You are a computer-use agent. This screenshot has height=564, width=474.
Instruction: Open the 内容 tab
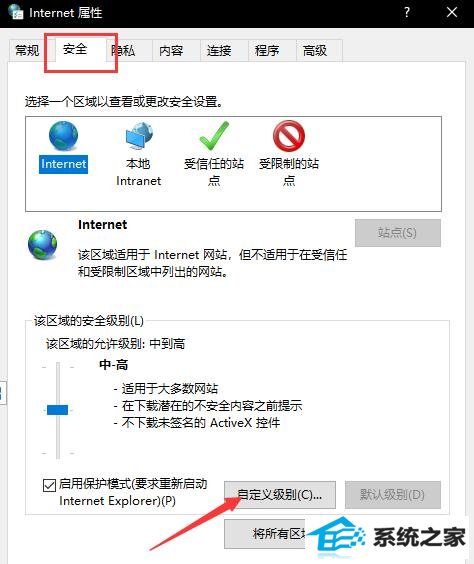pos(171,50)
